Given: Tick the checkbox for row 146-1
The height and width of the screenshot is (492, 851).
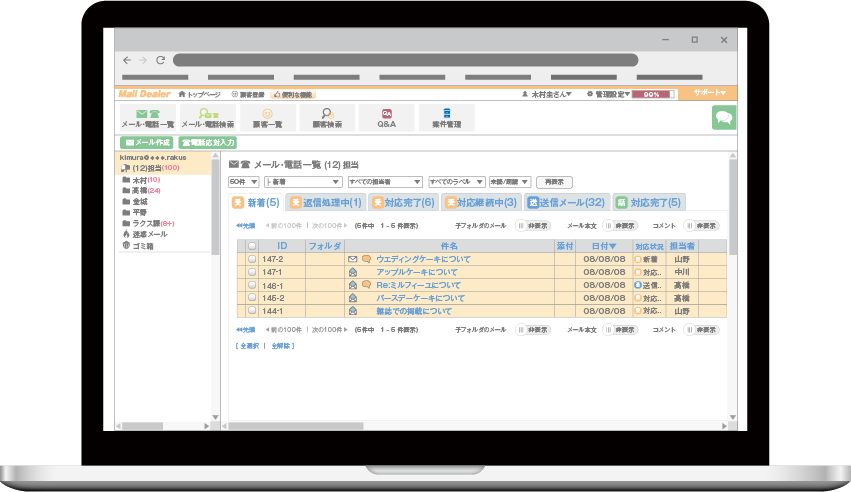Looking at the screenshot, I should click(x=252, y=285).
